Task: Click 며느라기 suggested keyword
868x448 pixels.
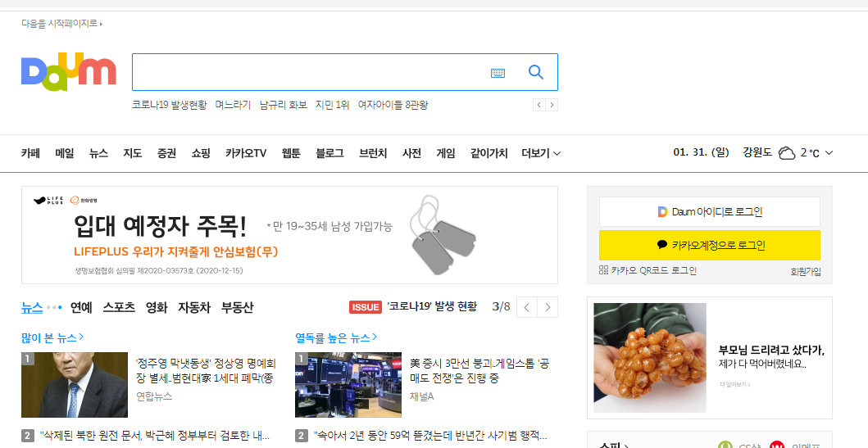Action: tap(233, 105)
